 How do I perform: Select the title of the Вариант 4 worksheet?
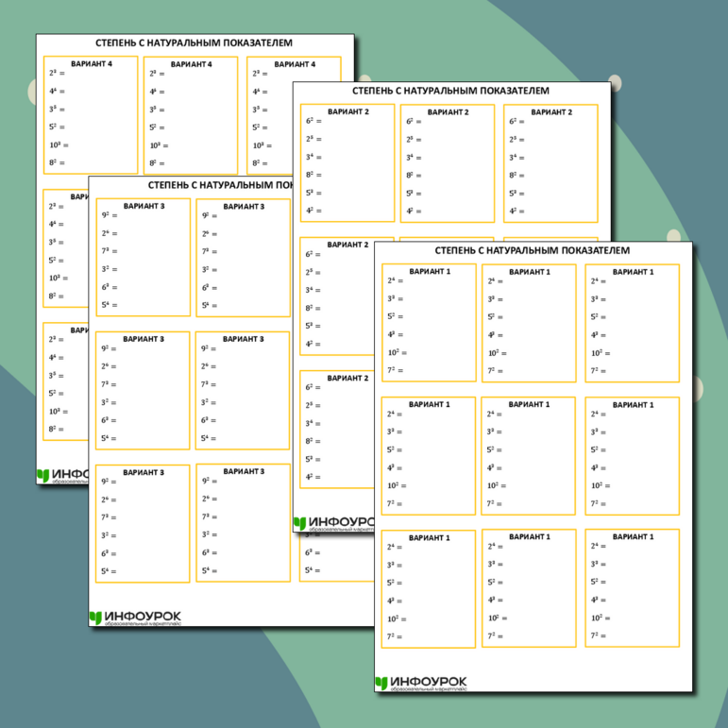click(194, 42)
